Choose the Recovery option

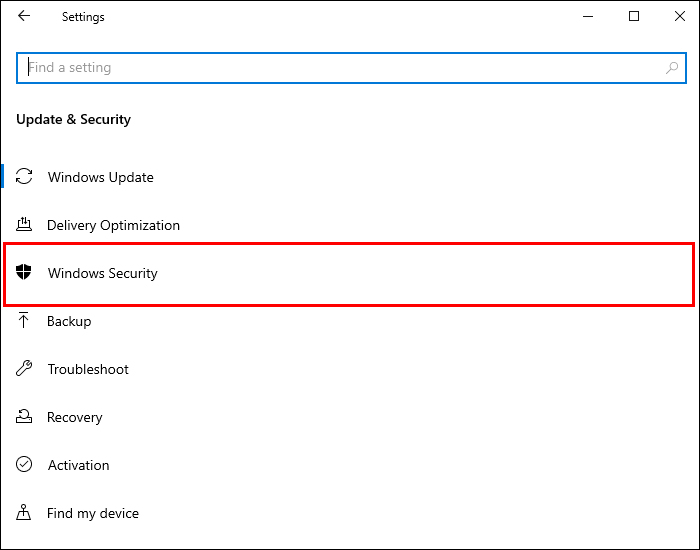click(75, 417)
